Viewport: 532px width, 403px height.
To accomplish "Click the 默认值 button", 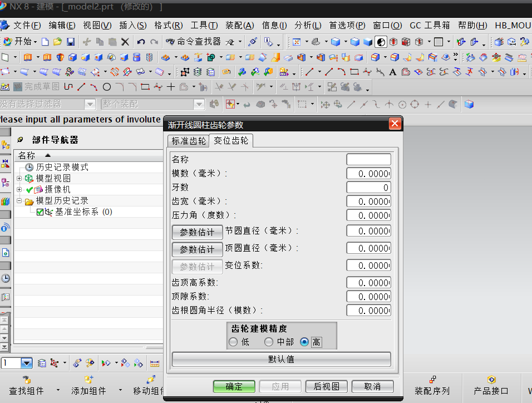I will click(x=281, y=359).
